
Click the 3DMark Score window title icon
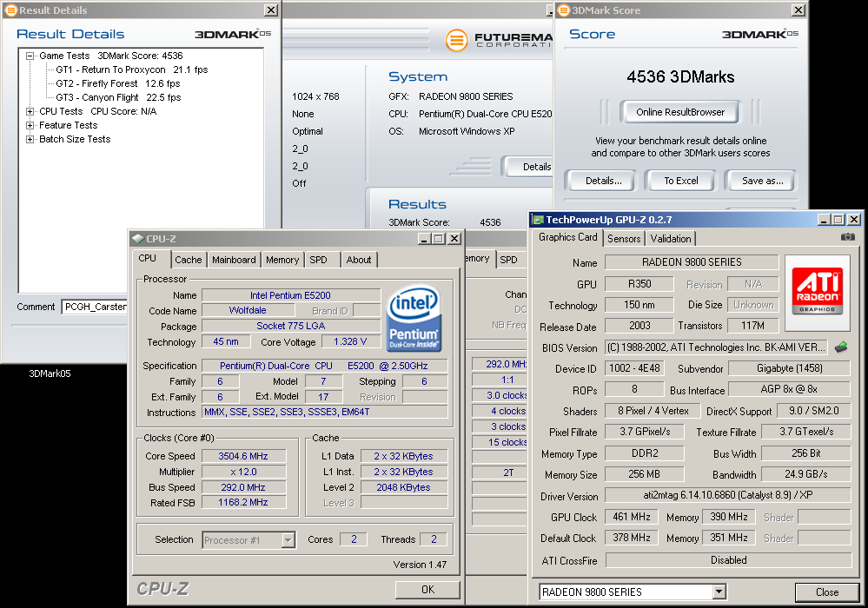[564, 10]
